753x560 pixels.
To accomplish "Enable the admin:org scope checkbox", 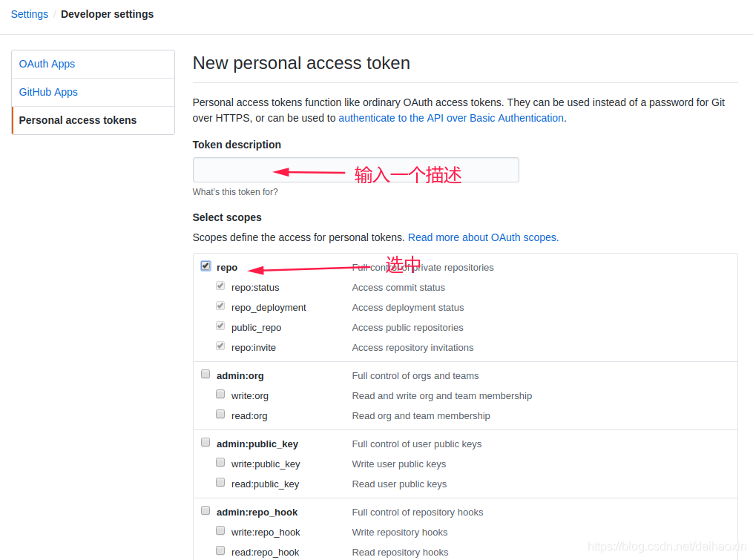I will (205, 375).
